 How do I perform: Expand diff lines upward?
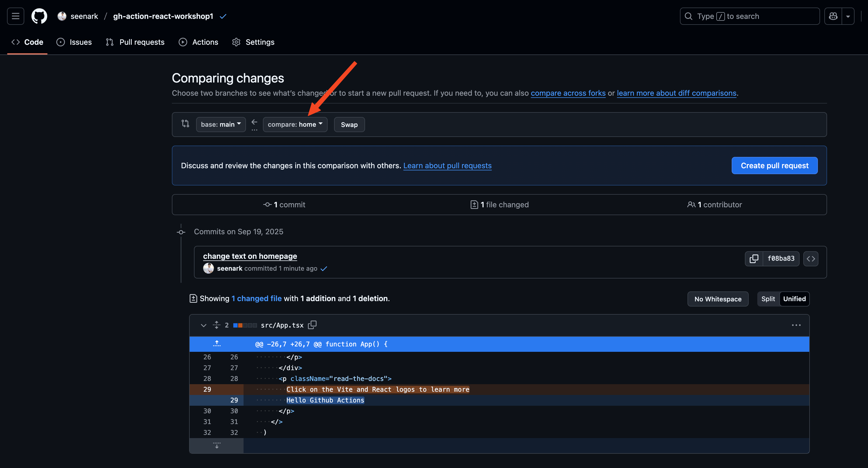click(217, 344)
